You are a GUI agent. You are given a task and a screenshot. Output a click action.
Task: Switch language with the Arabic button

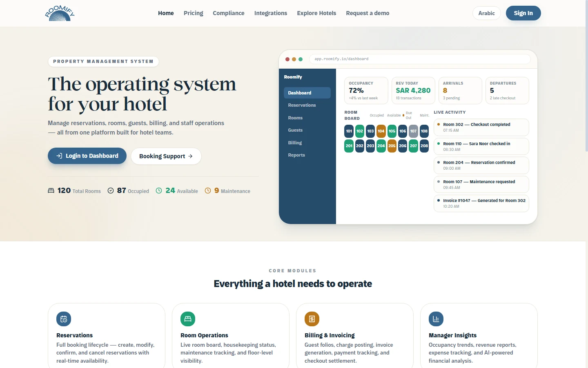[x=487, y=13]
